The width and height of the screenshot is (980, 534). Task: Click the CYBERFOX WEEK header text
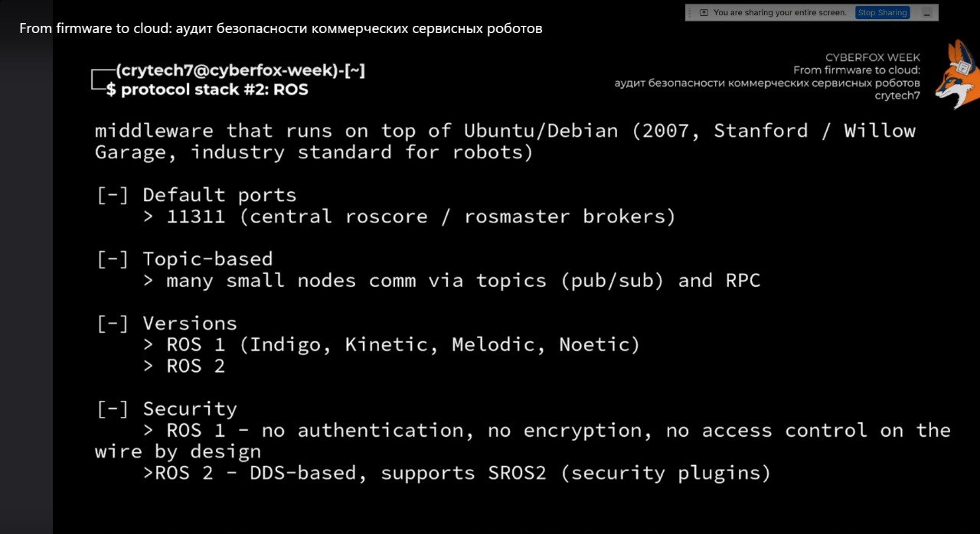click(872, 57)
